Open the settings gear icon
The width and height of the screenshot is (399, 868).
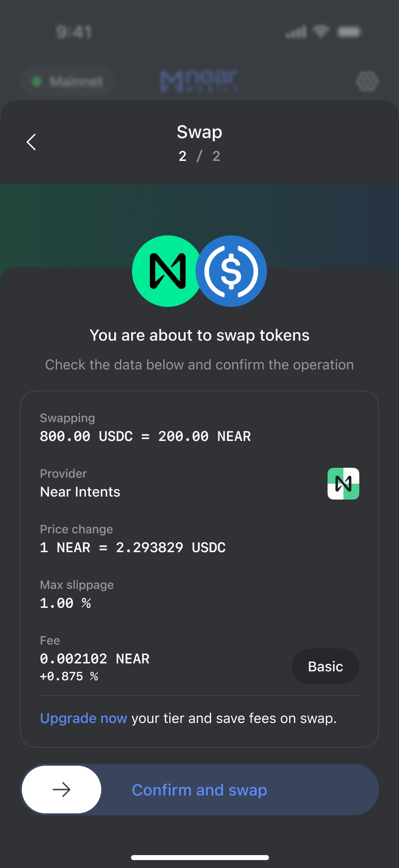(367, 81)
